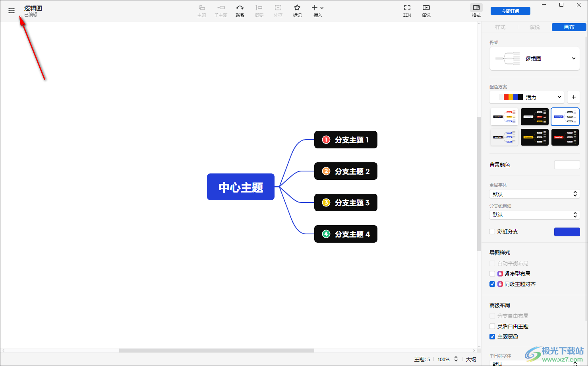Click the vertical canvas scrollbar
The height and width of the screenshot is (366, 588).
pos(479,184)
